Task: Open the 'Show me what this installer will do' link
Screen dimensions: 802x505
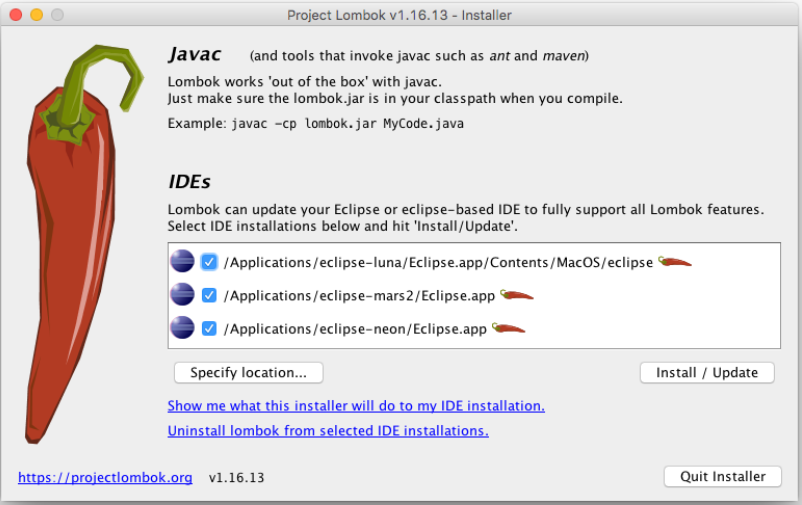Action: (x=356, y=406)
